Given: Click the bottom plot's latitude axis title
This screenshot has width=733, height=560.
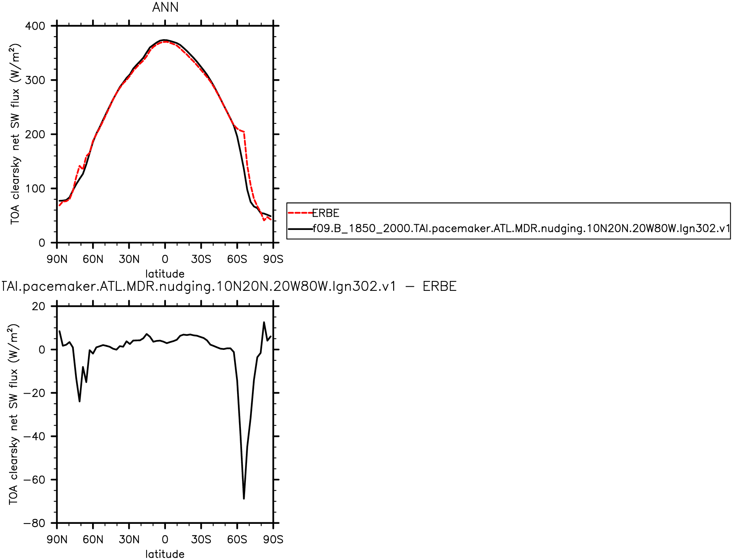Looking at the screenshot, I should click(x=165, y=554).
